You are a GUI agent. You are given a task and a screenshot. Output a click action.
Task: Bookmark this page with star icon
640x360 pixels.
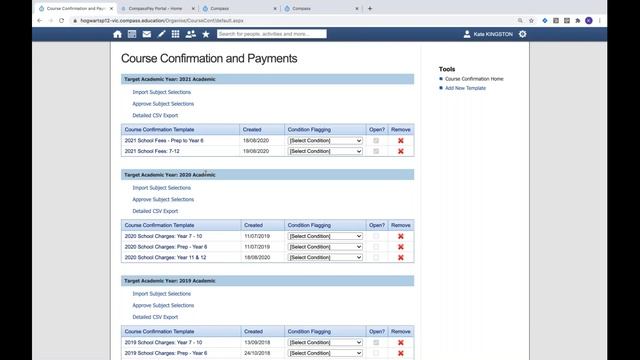[x=531, y=20]
